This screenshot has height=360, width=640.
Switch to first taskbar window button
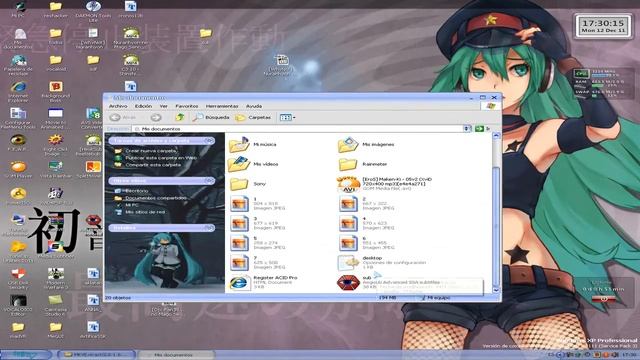pos(96,355)
